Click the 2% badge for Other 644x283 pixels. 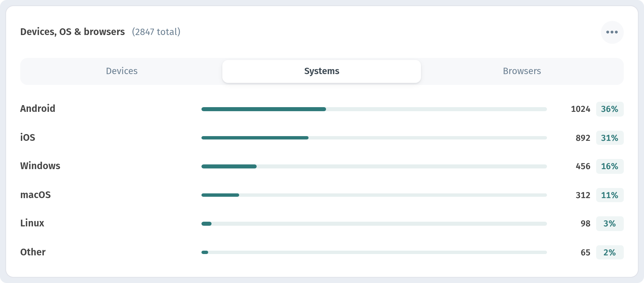610,252
